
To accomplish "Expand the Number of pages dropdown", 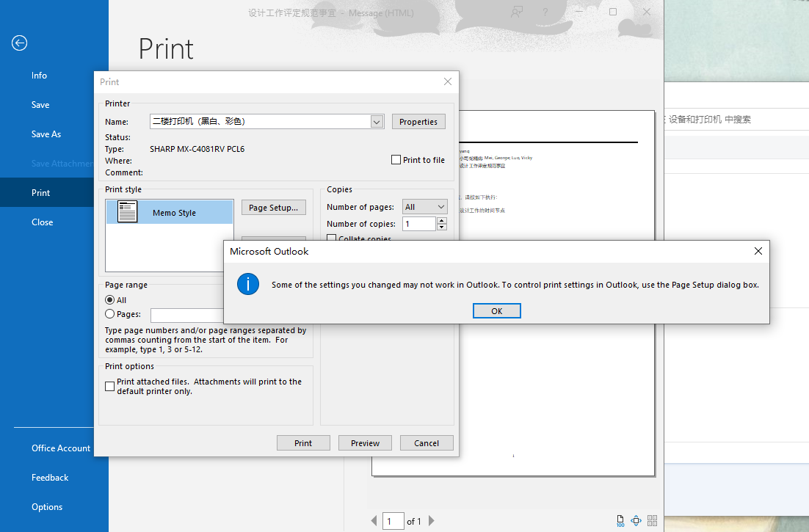I will (440, 207).
